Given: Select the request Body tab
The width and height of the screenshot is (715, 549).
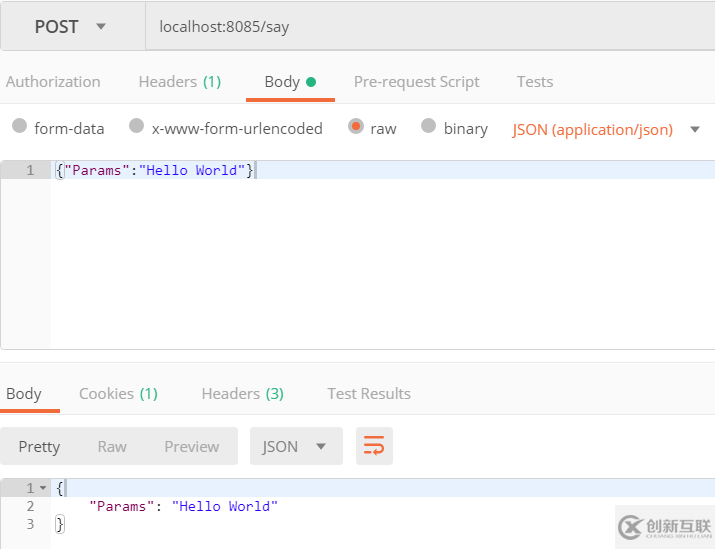Looking at the screenshot, I should pyautogui.click(x=290, y=82).
